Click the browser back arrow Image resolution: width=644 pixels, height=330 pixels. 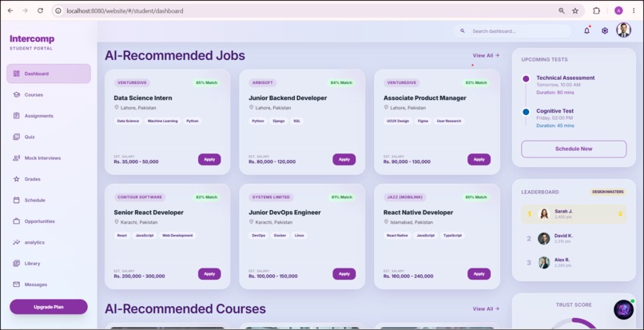[10, 10]
